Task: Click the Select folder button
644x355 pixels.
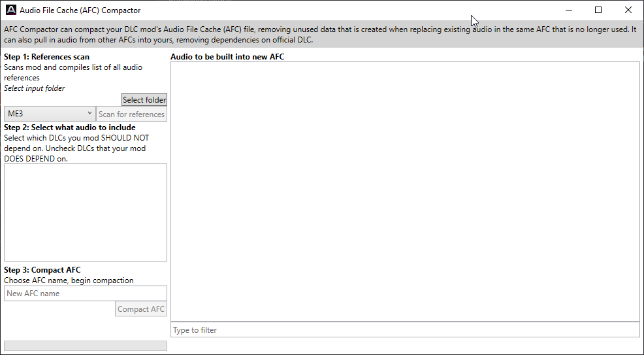Action: (144, 100)
